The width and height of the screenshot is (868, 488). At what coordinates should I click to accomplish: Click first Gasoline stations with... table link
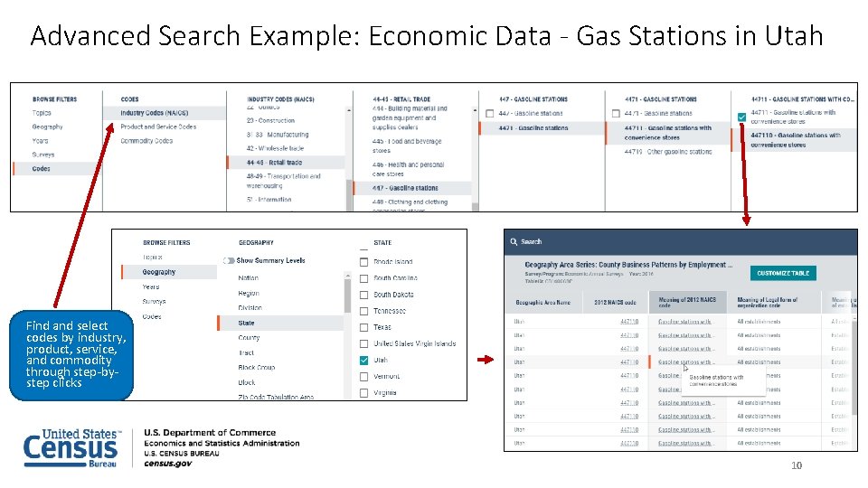684,321
